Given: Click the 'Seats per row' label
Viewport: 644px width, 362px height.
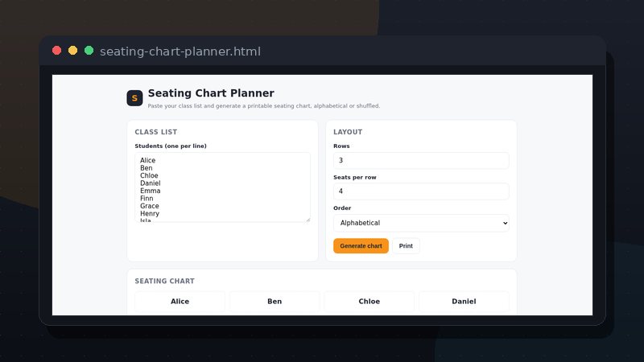Looking at the screenshot, I should [355, 177].
